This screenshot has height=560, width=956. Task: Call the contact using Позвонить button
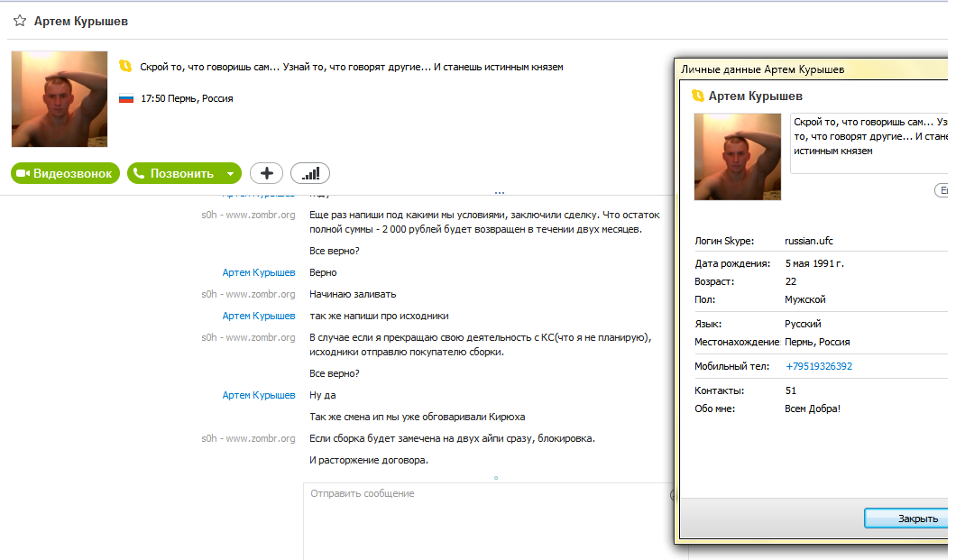(176, 174)
